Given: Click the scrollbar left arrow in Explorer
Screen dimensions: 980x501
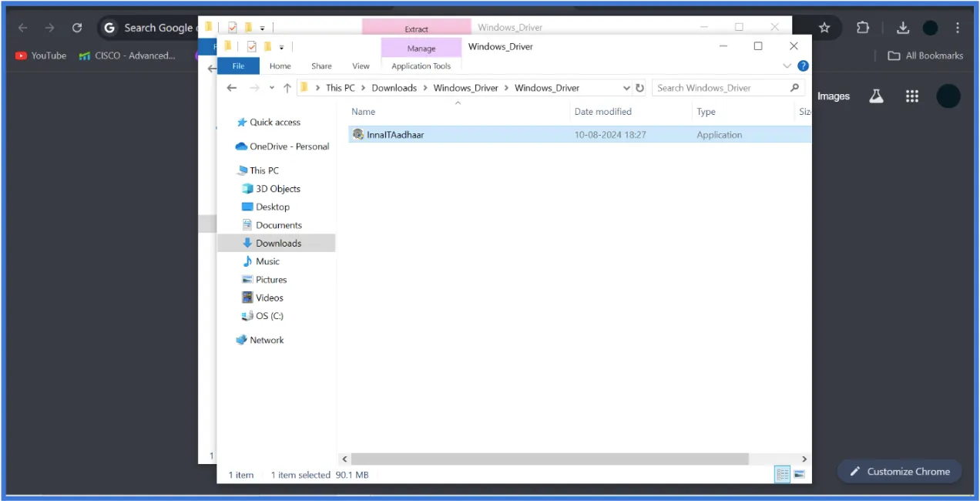Looking at the screenshot, I should point(344,459).
